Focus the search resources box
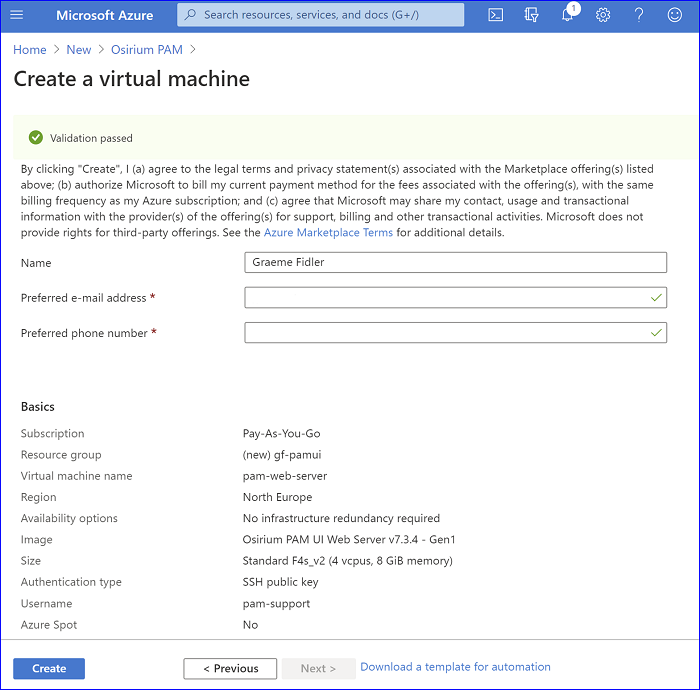Viewport: 700px width, 690px height. click(320, 15)
